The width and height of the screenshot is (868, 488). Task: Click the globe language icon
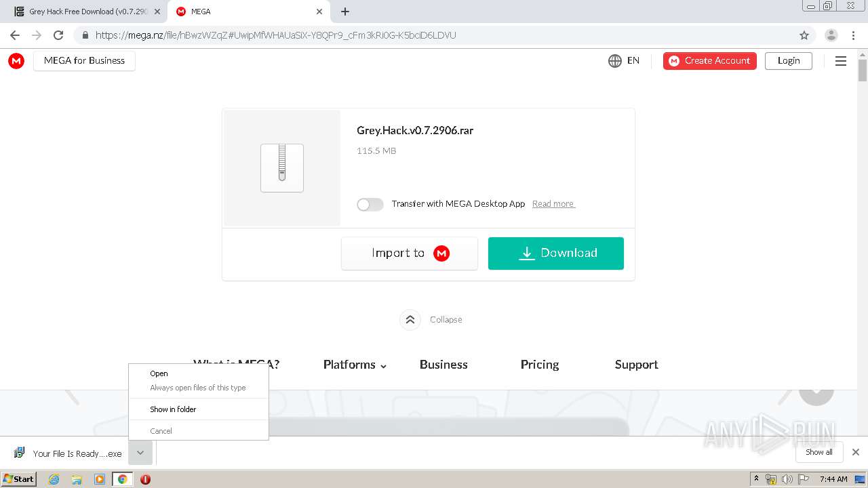pyautogui.click(x=615, y=61)
